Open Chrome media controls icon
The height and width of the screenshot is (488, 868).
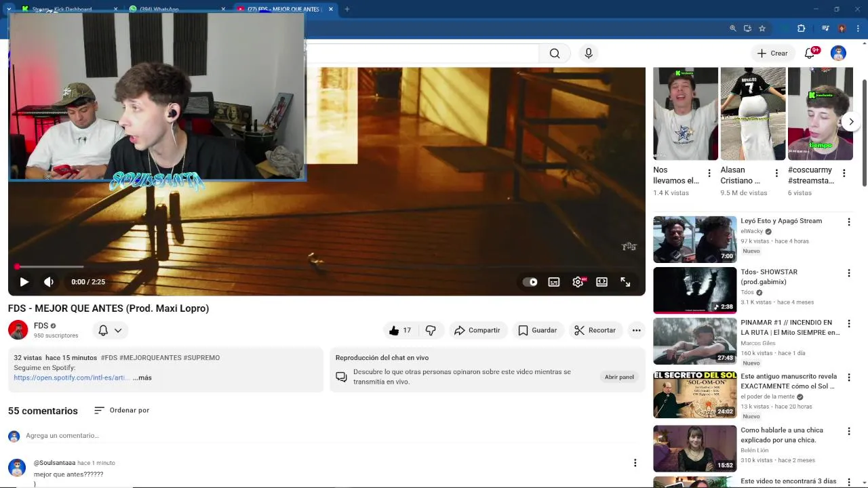[x=825, y=28]
